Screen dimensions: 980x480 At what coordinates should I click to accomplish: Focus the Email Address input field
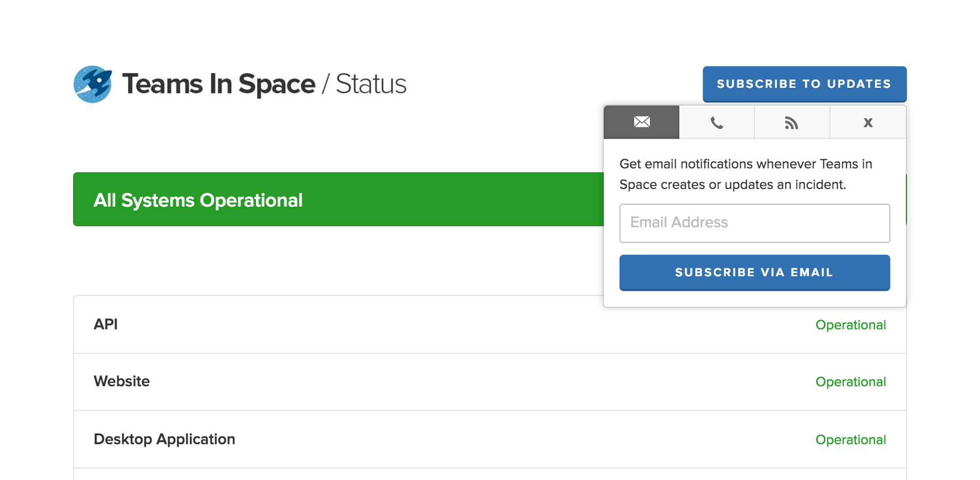click(754, 223)
